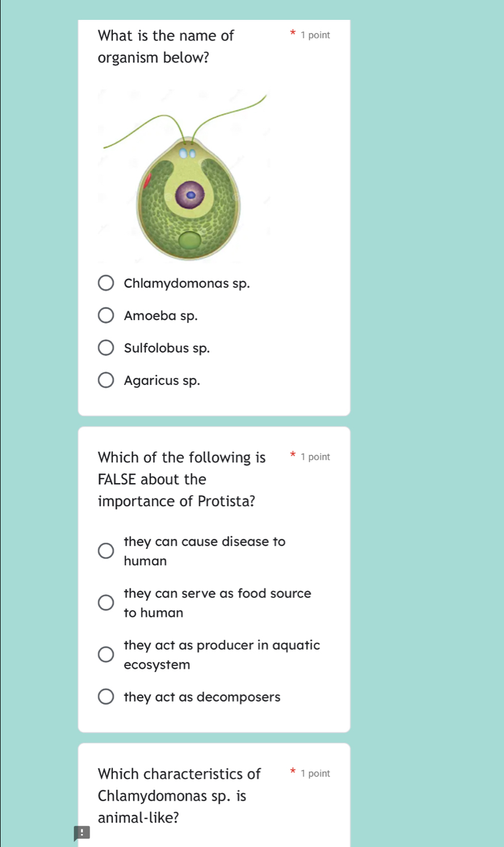Viewport: 504px width, 847px height.
Task: Select the Chlamydomonas sp. radio button
Action: point(106,283)
